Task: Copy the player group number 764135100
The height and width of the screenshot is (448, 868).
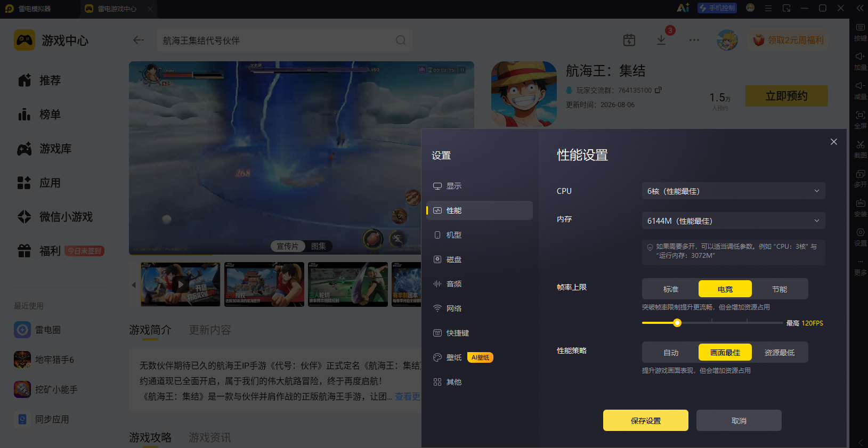Action: click(x=658, y=90)
